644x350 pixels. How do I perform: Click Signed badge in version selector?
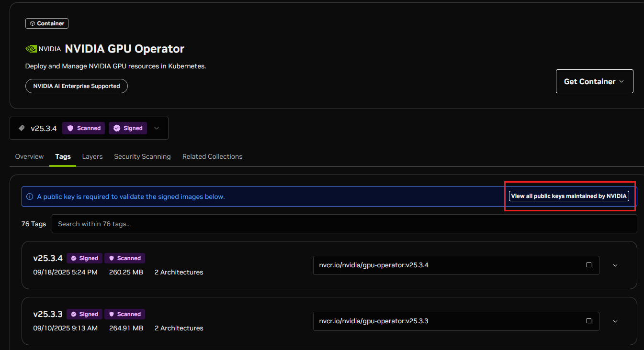point(128,128)
